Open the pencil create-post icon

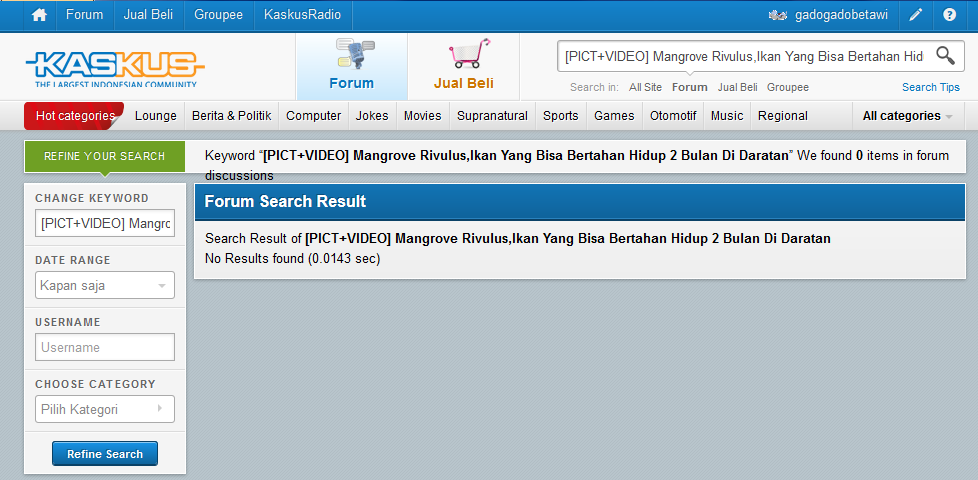click(x=915, y=15)
